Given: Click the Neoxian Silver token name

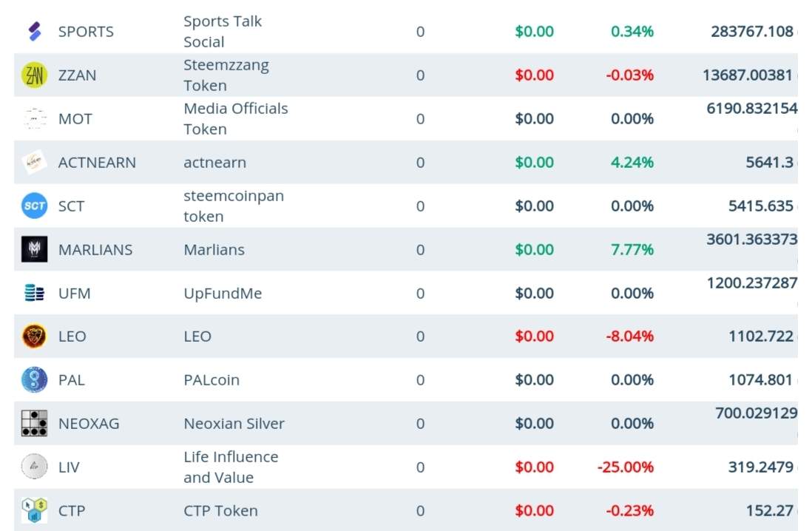Looking at the screenshot, I should [234, 424].
